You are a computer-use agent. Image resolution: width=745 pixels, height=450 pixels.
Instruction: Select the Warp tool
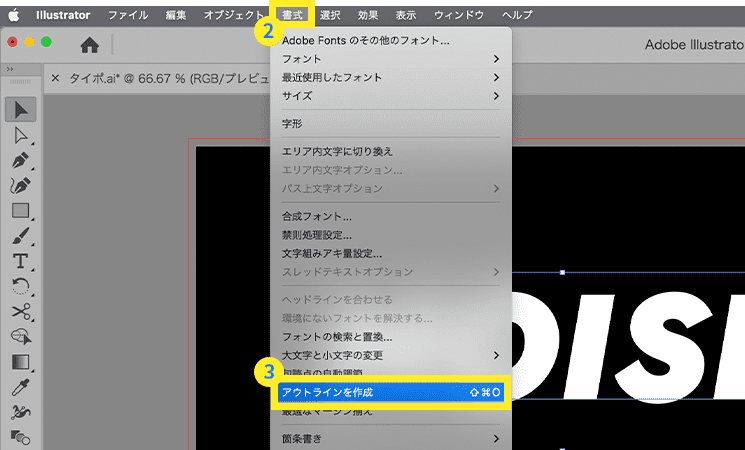click(x=21, y=412)
